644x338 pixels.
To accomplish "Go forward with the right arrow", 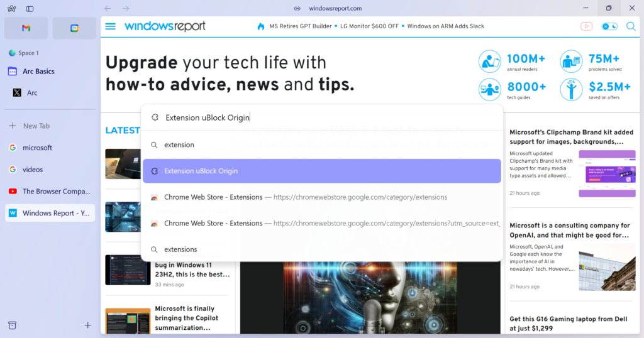I will click(126, 8).
